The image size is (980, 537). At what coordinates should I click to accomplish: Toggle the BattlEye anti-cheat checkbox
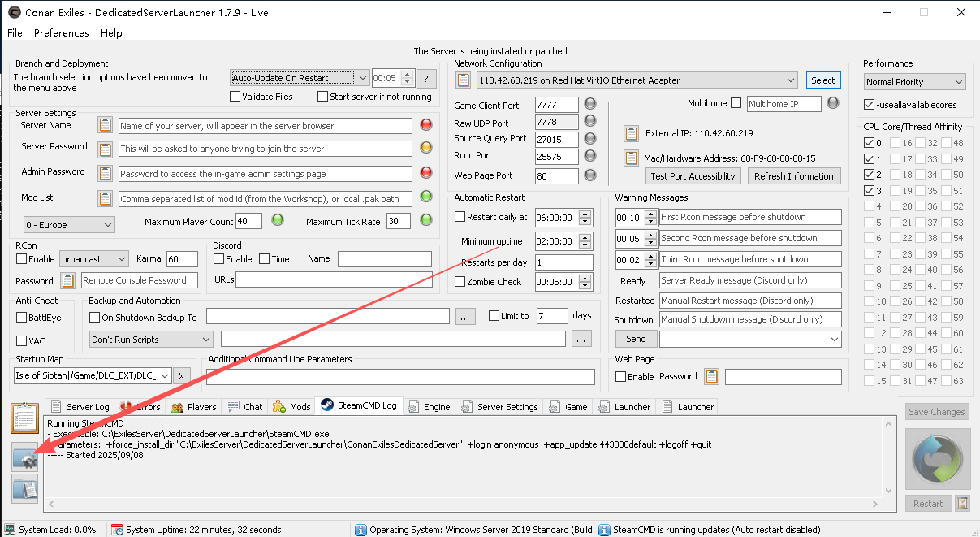pos(22,318)
